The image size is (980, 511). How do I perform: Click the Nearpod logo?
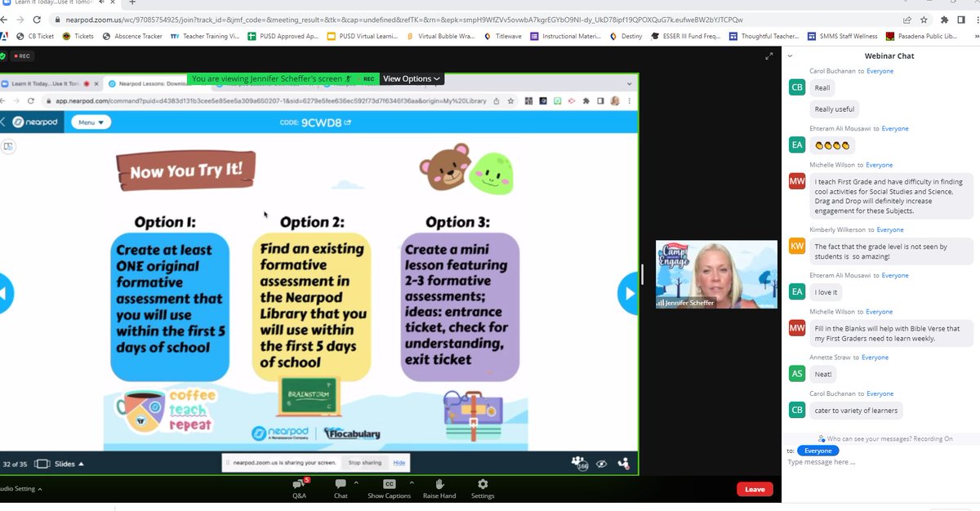pyautogui.click(x=37, y=122)
